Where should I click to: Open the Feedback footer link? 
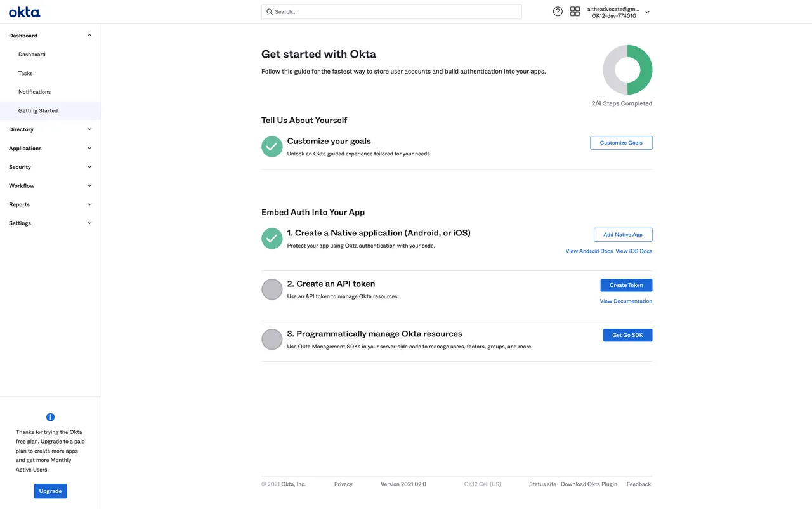639,484
